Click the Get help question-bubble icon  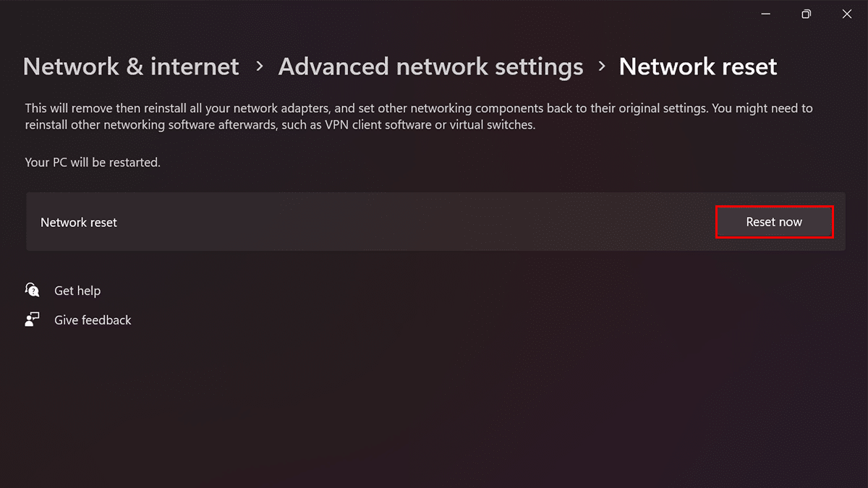pos(32,291)
